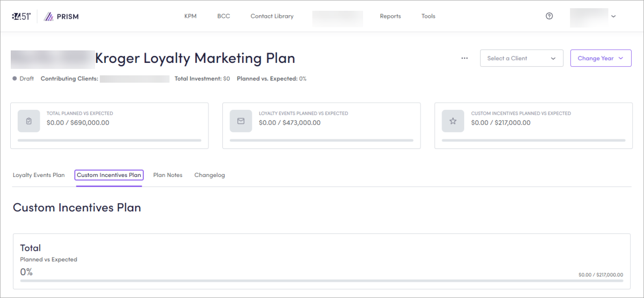The image size is (644, 298).
Task: Open the Changelog tab
Action: pos(209,175)
